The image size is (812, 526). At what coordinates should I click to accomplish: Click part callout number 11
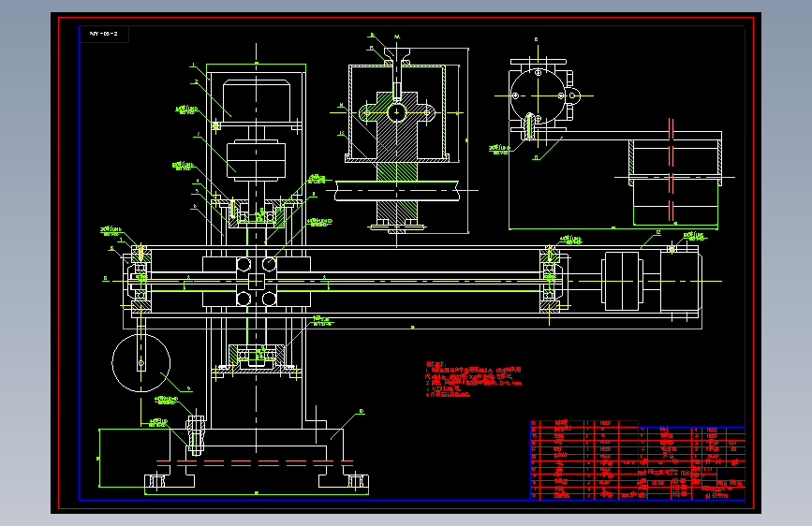click(536, 157)
